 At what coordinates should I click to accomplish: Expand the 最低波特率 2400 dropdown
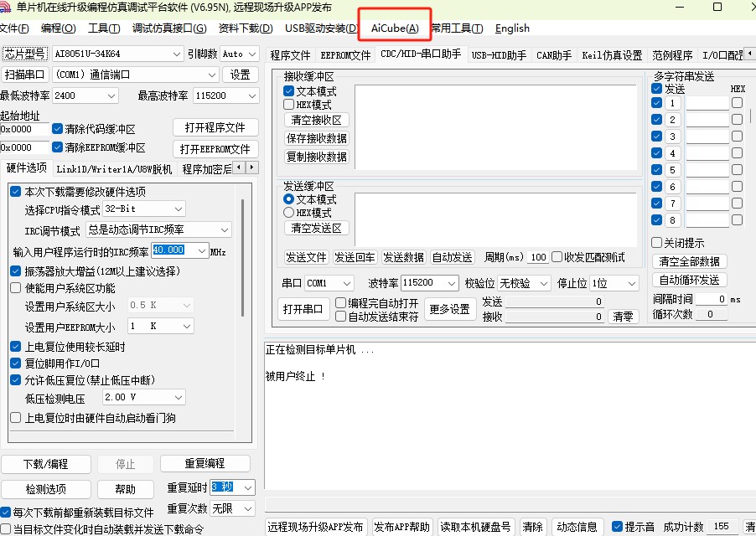pyautogui.click(x=85, y=95)
